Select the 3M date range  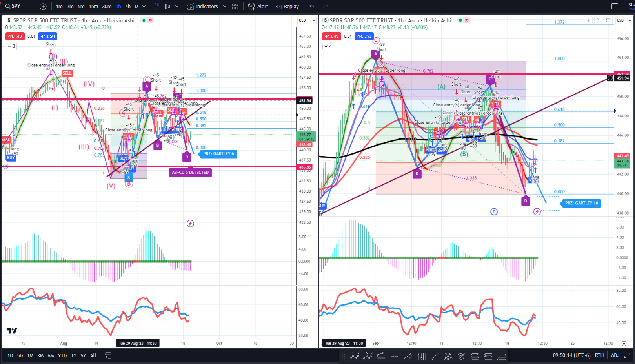pos(40,356)
